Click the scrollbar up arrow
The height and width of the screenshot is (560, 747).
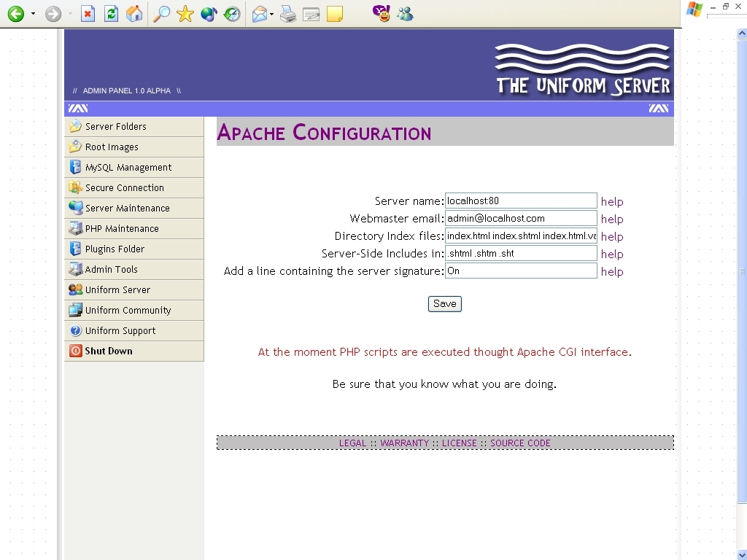coord(742,34)
